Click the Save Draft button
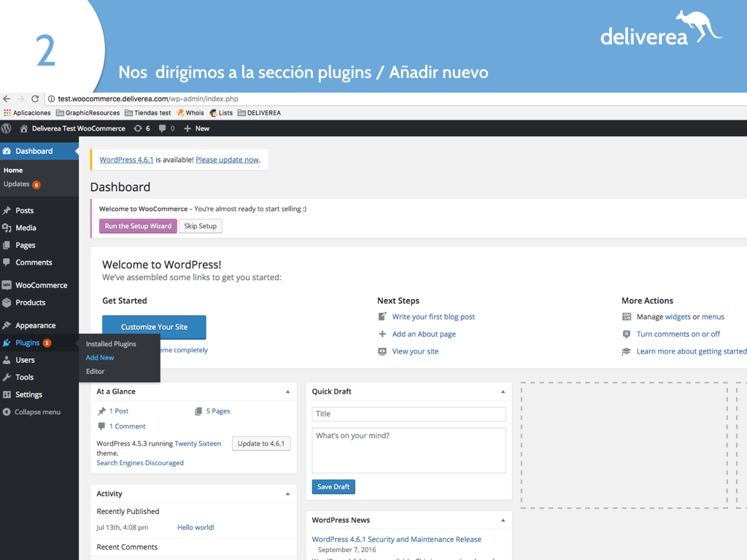 pyautogui.click(x=333, y=486)
